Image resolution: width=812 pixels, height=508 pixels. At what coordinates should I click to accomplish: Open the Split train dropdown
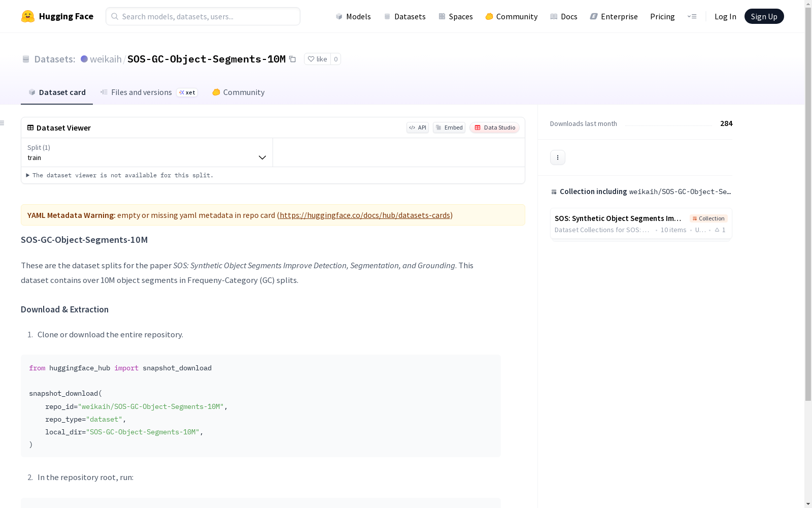(x=147, y=152)
